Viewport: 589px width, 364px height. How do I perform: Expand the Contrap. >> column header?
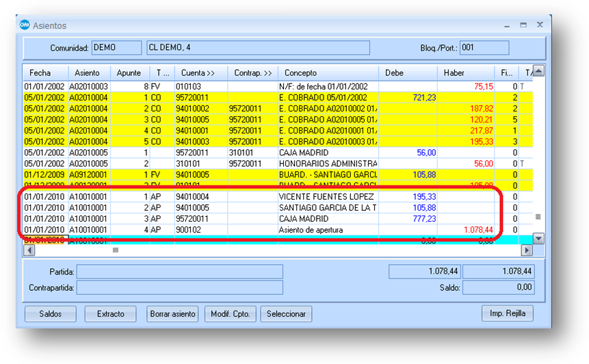[252, 73]
